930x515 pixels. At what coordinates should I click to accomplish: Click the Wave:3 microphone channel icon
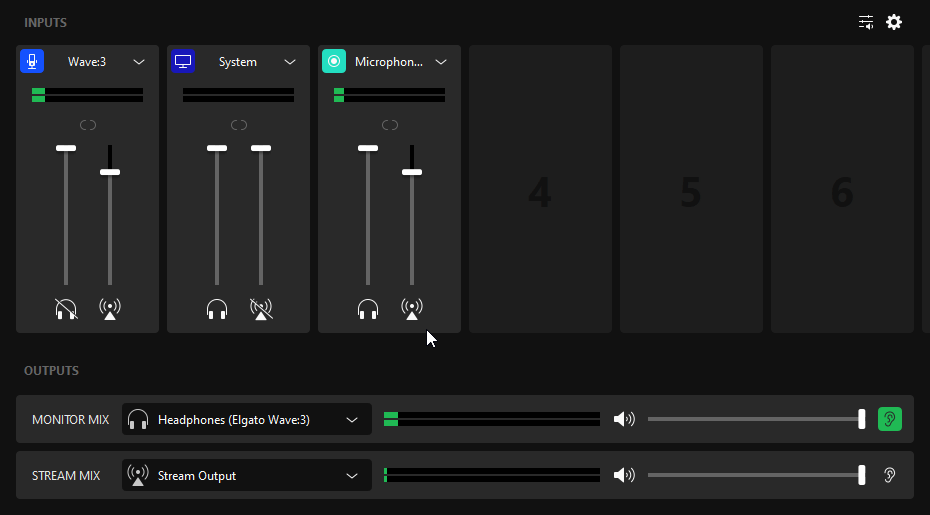32,61
